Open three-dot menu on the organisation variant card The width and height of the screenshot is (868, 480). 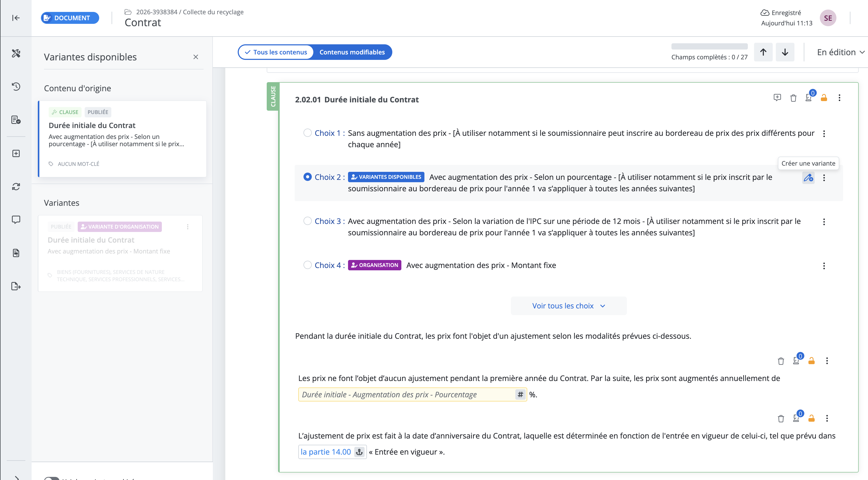click(188, 227)
